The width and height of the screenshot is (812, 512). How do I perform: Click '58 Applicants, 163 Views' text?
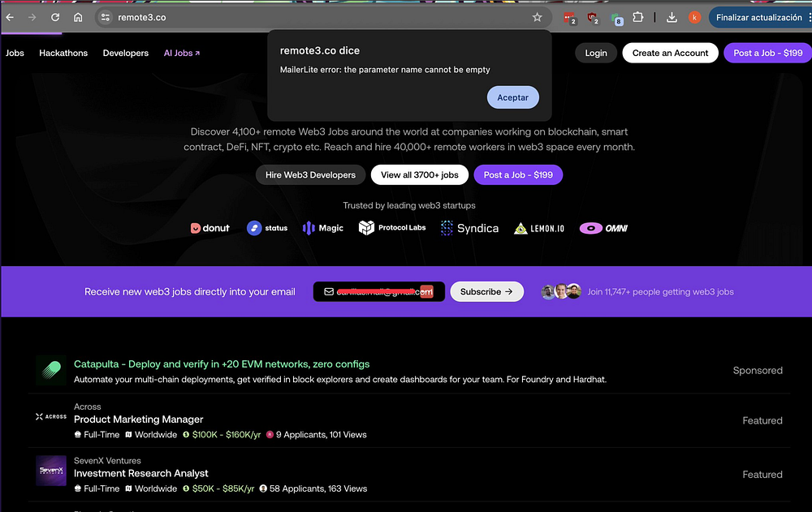(318, 488)
